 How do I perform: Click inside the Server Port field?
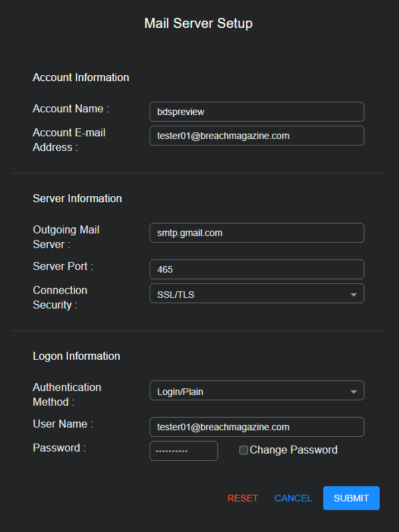(x=257, y=269)
